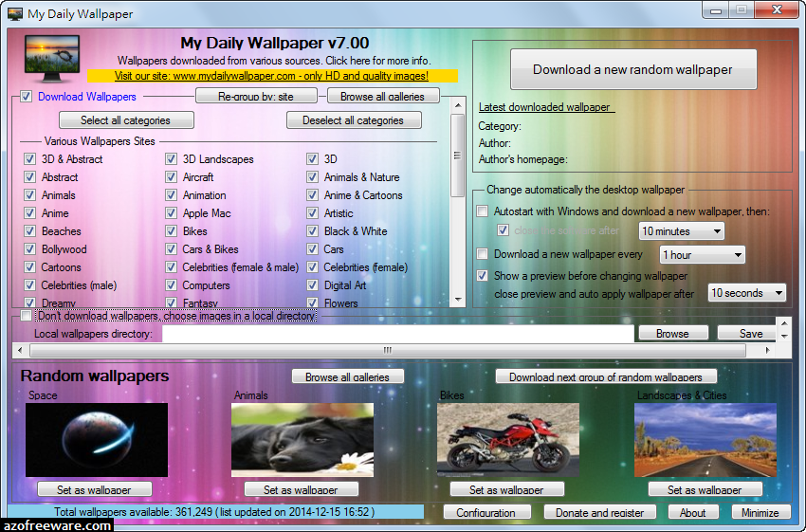This screenshot has height=532, width=806.
Task: Expand the 1 hour interval dropdown
Action: pos(702,255)
